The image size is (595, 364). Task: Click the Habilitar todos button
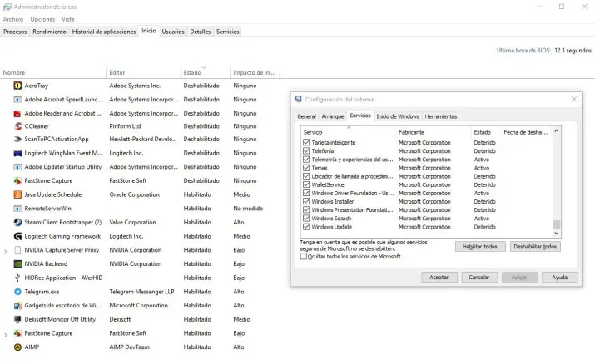pos(480,247)
